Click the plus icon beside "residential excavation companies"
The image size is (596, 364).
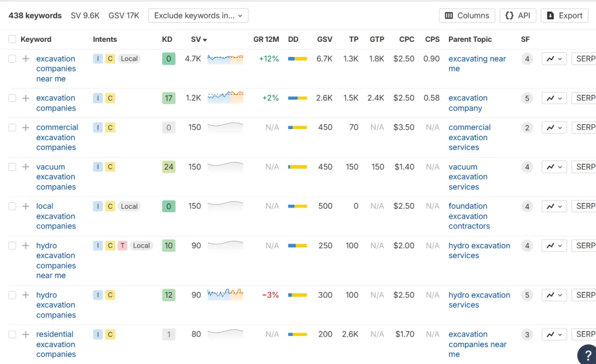26,334
